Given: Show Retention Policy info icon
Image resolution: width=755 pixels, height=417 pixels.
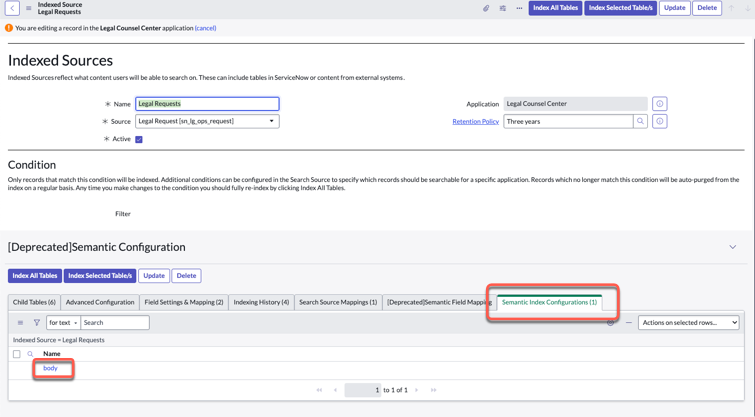Looking at the screenshot, I should click(660, 121).
